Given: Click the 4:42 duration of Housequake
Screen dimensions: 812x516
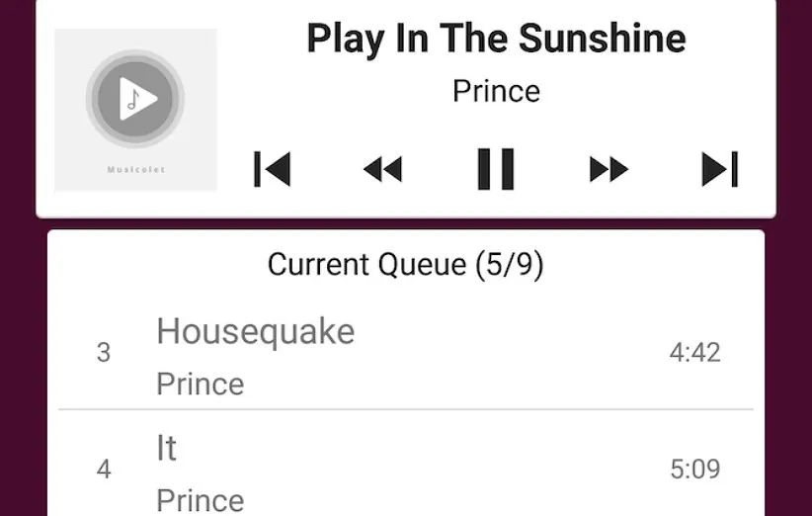Looking at the screenshot, I should (694, 353).
